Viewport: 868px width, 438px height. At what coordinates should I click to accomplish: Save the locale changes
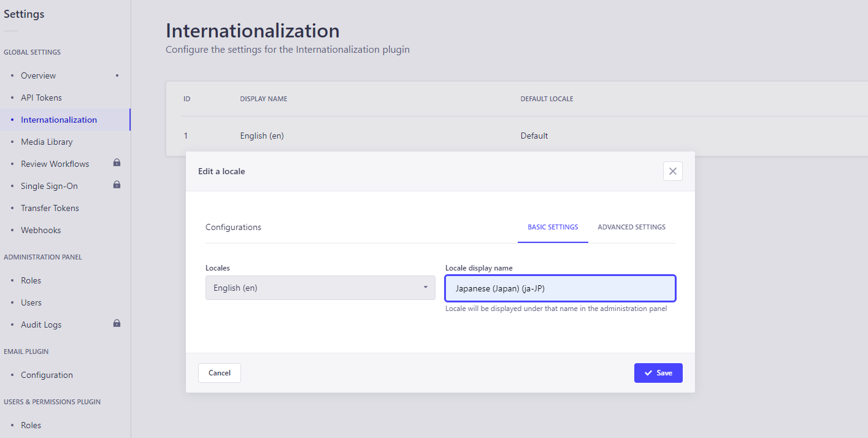[658, 373]
